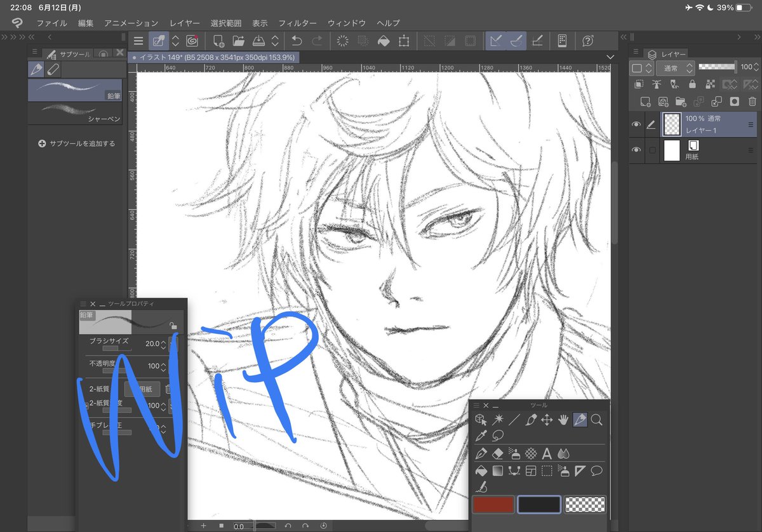Adjust the ブラシサイズ 20.0 stepper arrows
This screenshot has width=762, height=532.
[164, 345]
